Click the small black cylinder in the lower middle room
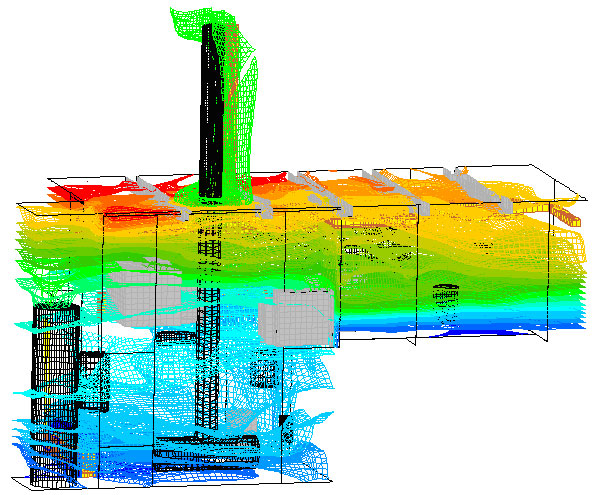Image resolution: width=597 pixels, height=495 pixels. (x=263, y=373)
